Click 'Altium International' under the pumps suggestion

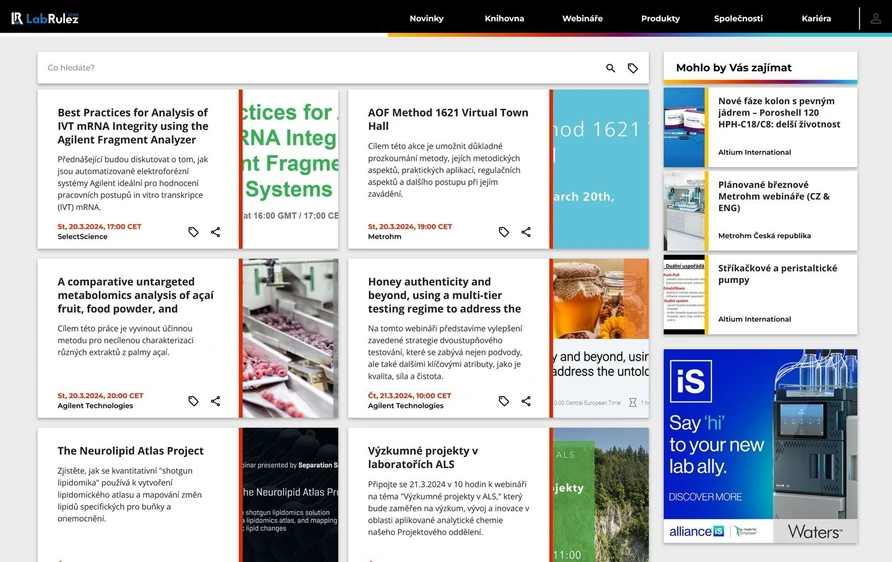coord(754,319)
